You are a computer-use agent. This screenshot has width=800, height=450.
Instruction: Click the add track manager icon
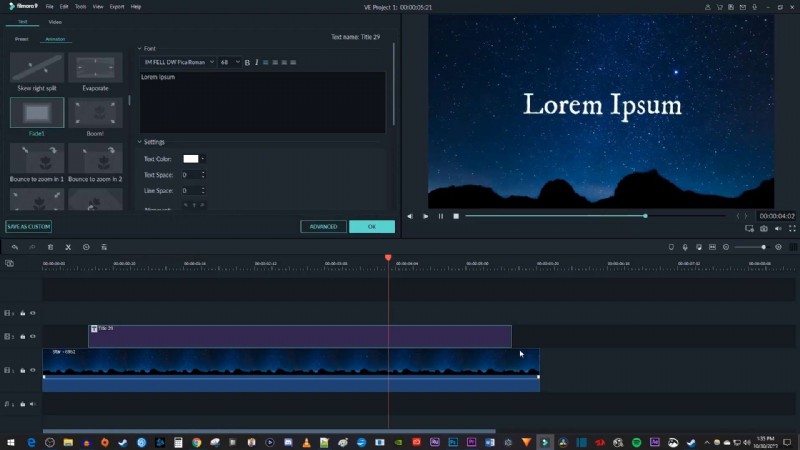9,263
